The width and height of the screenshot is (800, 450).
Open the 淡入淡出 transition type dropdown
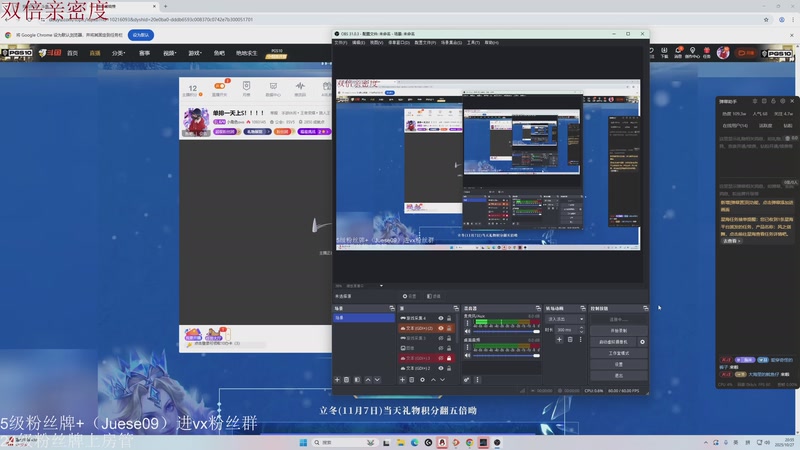[x=565, y=319]
